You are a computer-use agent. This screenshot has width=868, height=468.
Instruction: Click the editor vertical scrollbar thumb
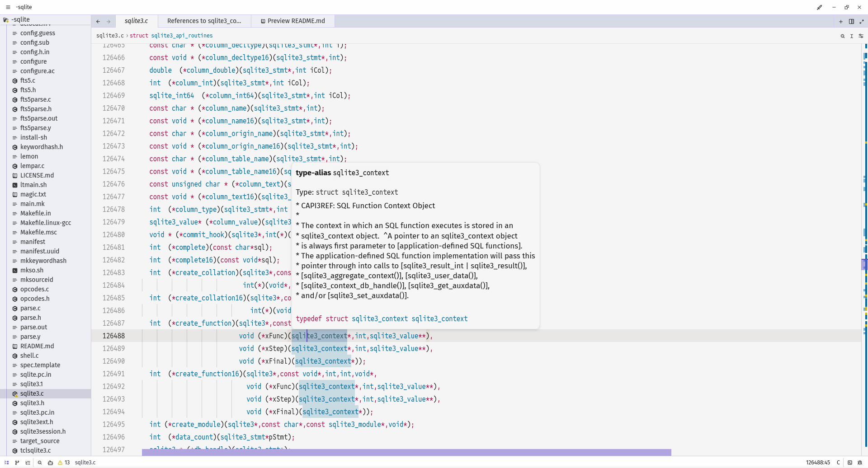click(864, 264)
